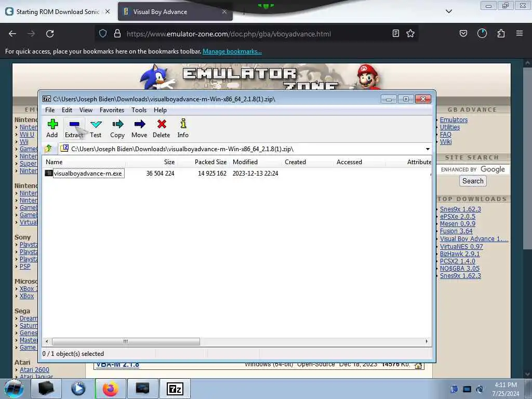Go back in the browser

tap(12, 34)
